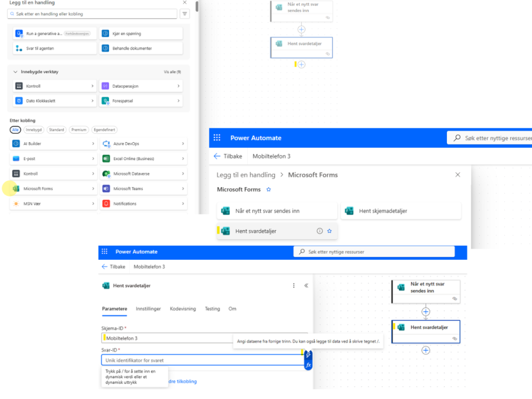This screenshot has height=399, width=532.
Task: Favorite the Microsoft Forms connector star
Action: click(x=269, y=190)
